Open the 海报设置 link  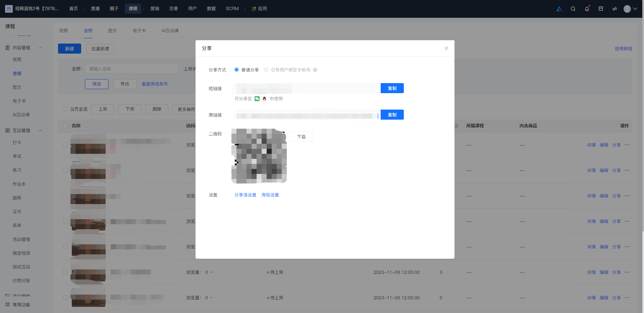pos(270,195)
